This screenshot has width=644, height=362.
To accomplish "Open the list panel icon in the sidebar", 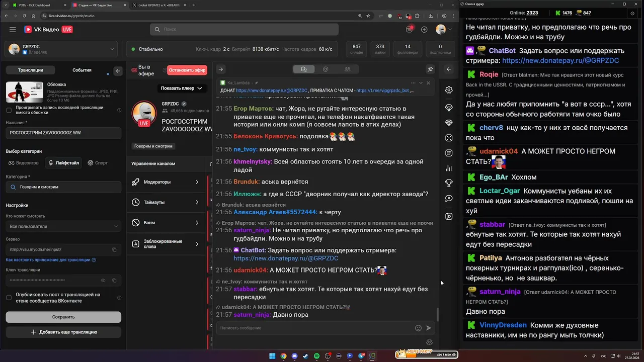I will coord(449,153).
